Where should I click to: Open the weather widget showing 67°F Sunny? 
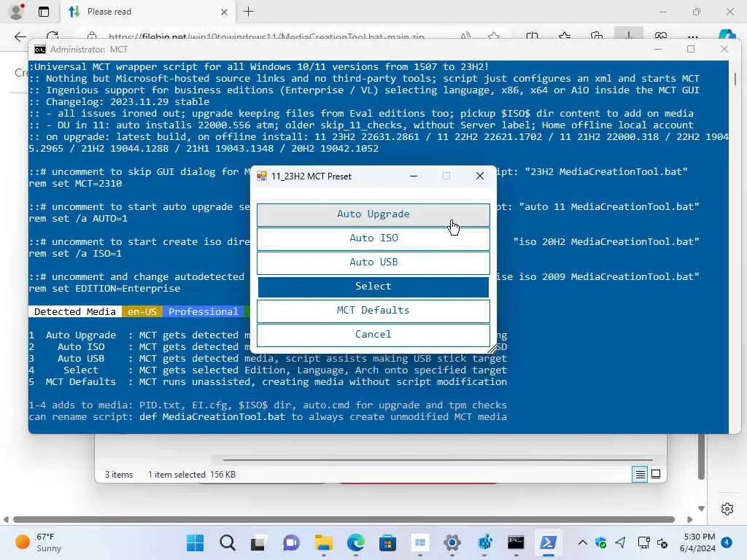[38, 542]
